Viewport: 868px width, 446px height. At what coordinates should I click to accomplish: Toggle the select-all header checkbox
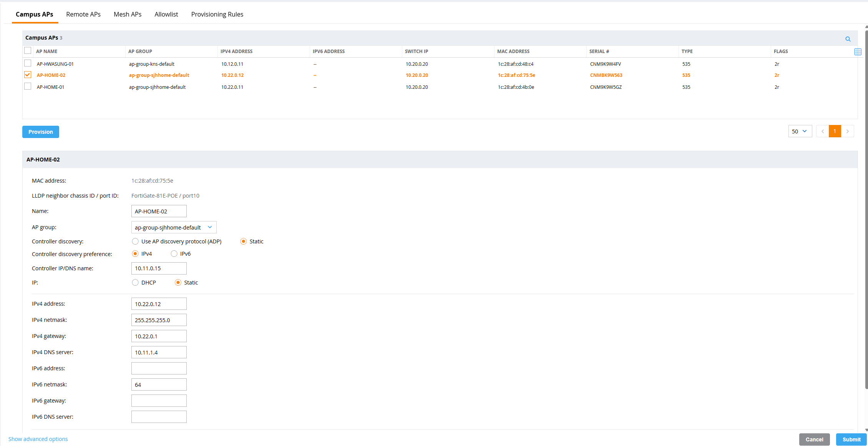tap(28, 51)
